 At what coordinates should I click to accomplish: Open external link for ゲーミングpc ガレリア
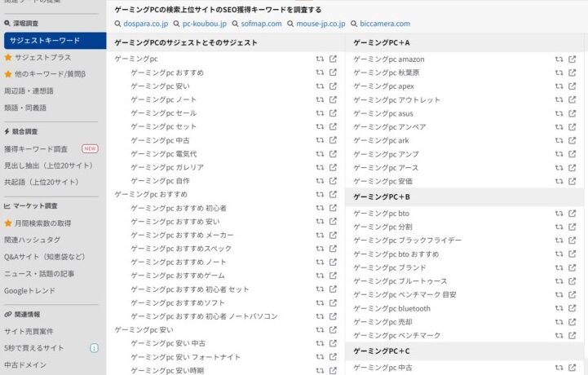333,167
